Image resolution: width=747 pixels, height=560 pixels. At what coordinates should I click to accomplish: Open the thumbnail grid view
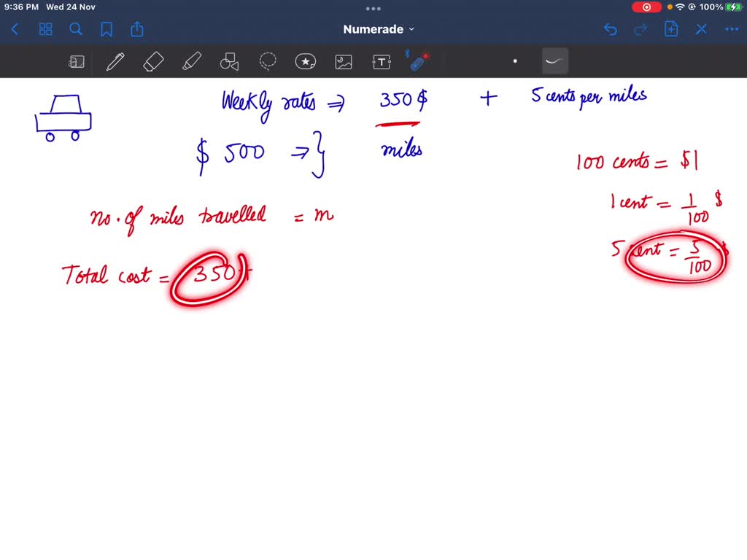coord(46,29)
